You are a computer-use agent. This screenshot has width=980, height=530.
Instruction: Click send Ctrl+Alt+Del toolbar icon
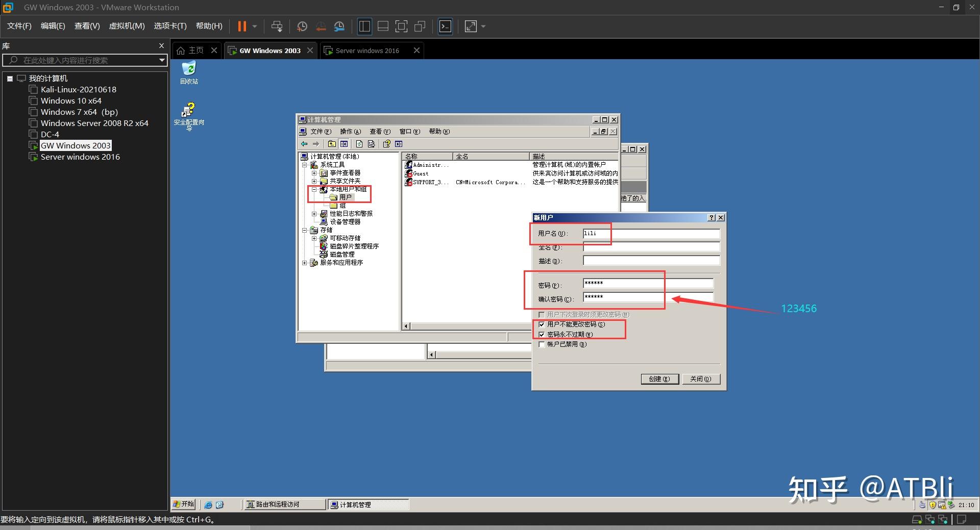[x=277, y=26]
